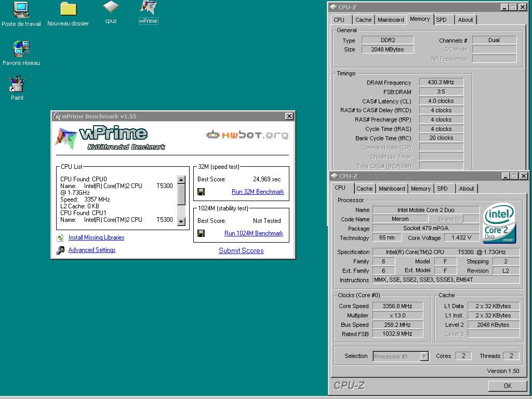The width and height of the screenshot is (532, 399).
Task: Click the Intel Core 2 Duo logo
Action: [499, 223]
